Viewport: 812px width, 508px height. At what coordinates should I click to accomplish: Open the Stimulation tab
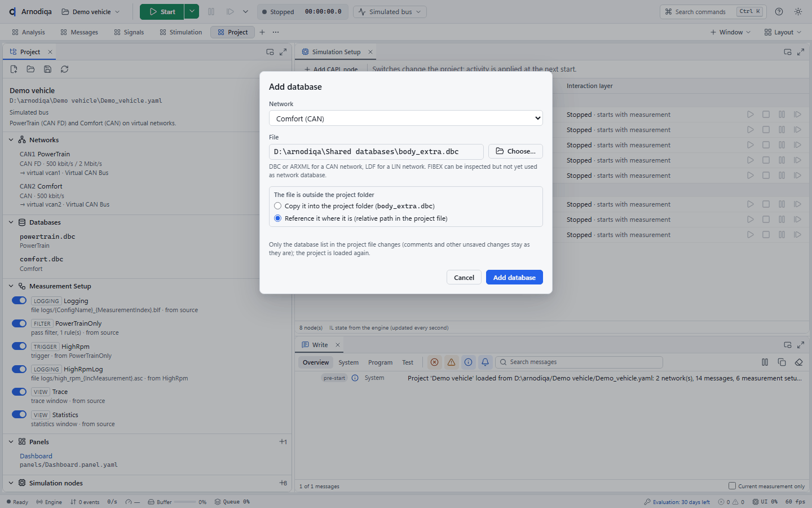coord(180,32)
